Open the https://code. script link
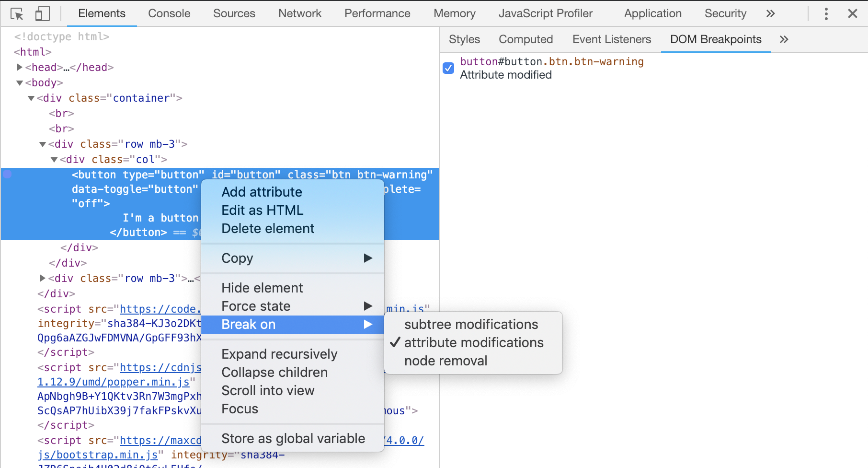The image size is (868, 468). tap(160, 309)
